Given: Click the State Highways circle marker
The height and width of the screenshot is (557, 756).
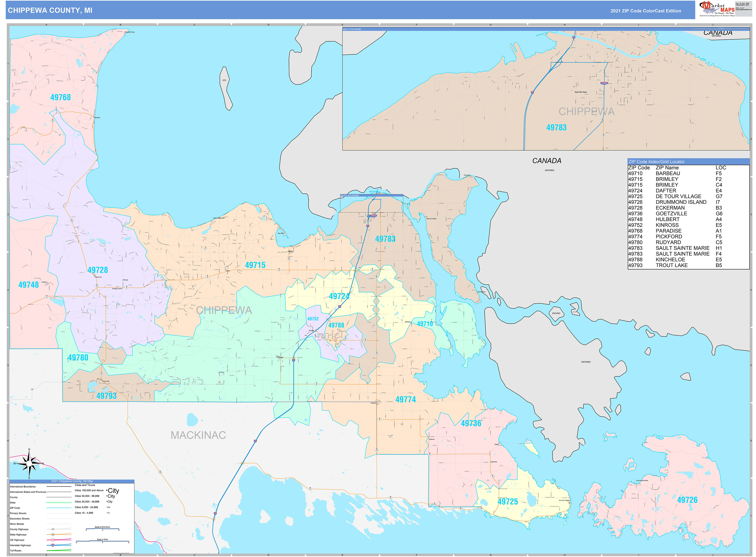Looking at the screenshot, I should click(53, 535).
